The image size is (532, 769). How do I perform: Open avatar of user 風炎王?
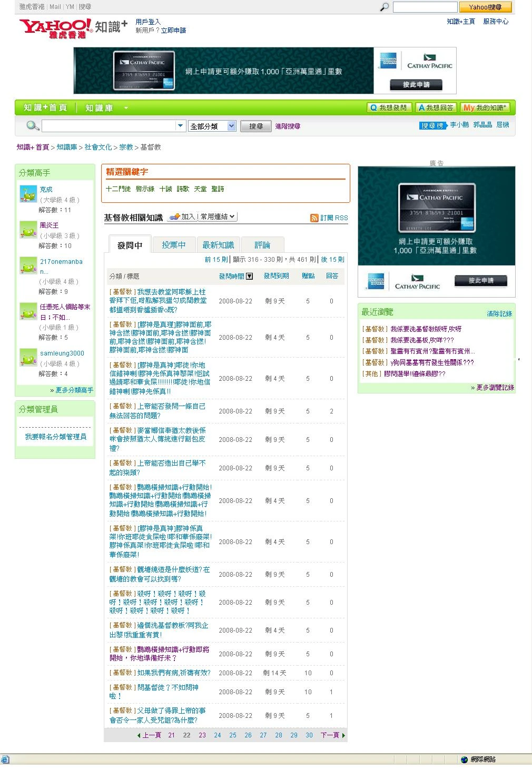click(x=28, y=230)
